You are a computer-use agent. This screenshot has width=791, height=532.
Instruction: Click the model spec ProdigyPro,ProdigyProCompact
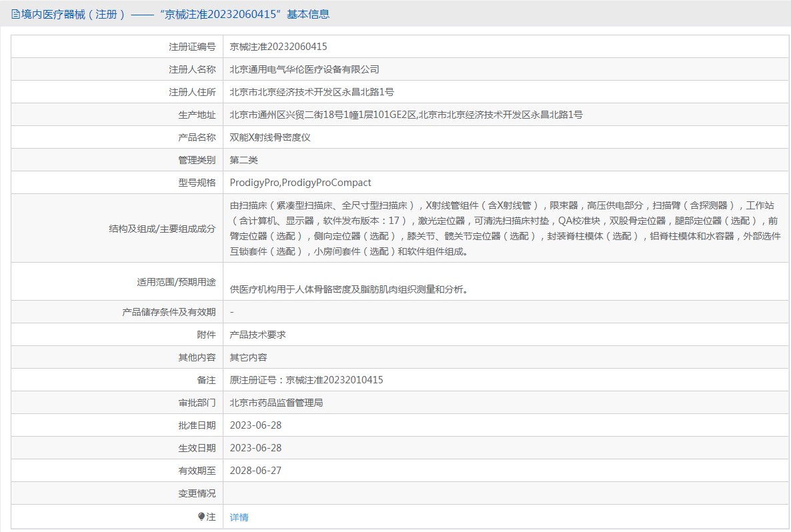point(300,183)
